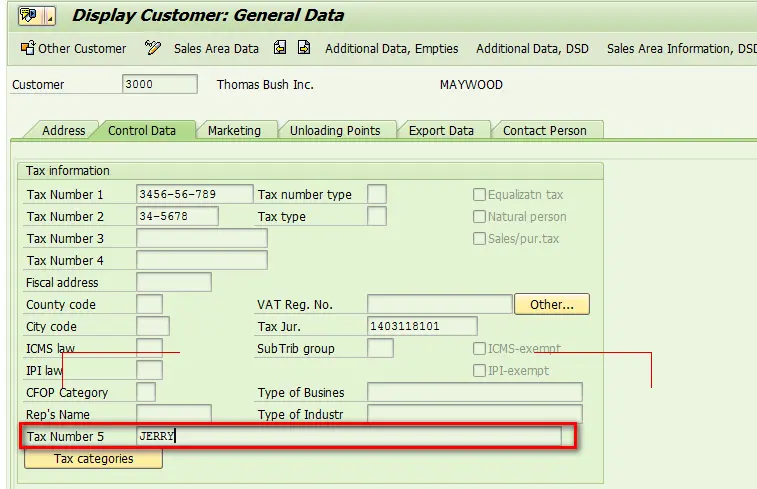Viewport: 757px width, 489px height.
Task: Open the Export Data tab
Action: point(441,130)
